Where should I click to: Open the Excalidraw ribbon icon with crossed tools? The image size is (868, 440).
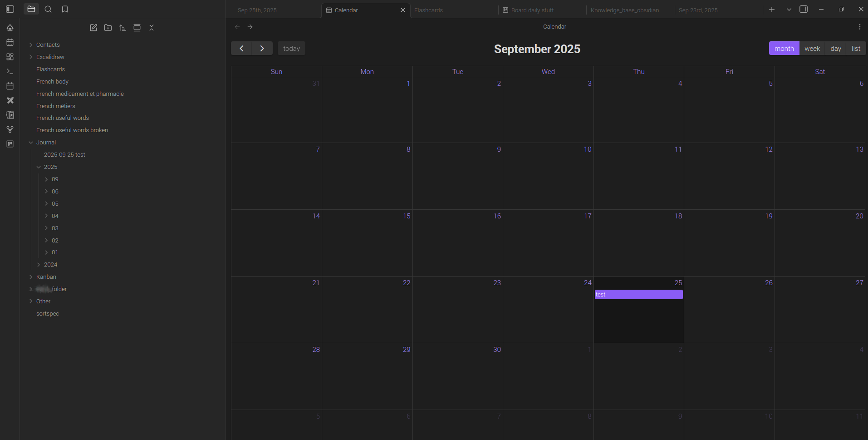tap(10, 100)
